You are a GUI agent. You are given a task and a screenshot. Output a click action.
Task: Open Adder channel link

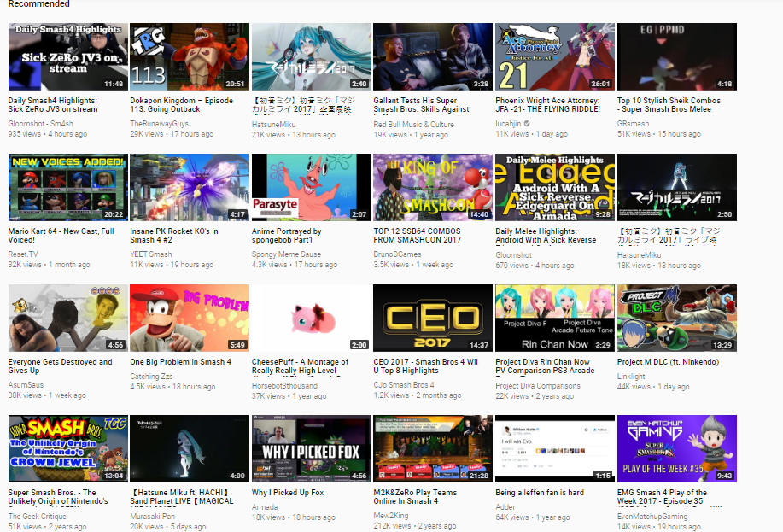coord(505,507)
